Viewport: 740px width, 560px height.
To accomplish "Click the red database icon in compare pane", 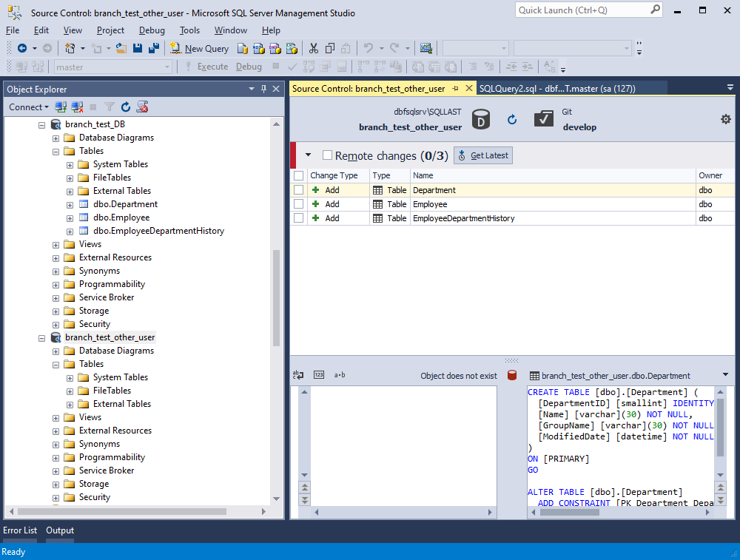I will [x=511, y=376].
